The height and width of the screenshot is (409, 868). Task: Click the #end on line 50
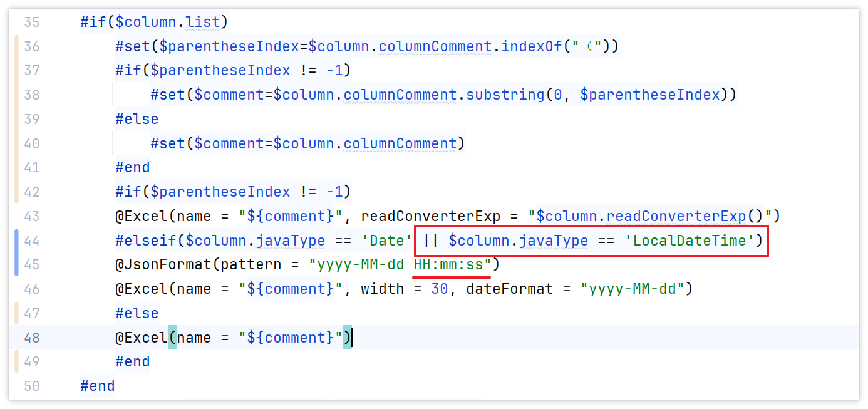click(x=97, y=386)
